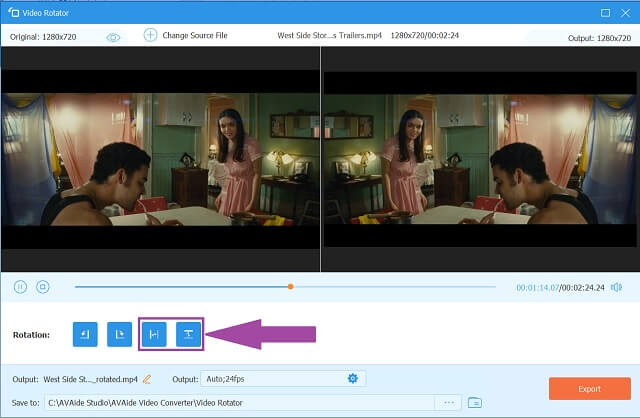Click the West Side Stor...s Trailers.mp4 filename

pyautogui.click(x=329, y=36)
